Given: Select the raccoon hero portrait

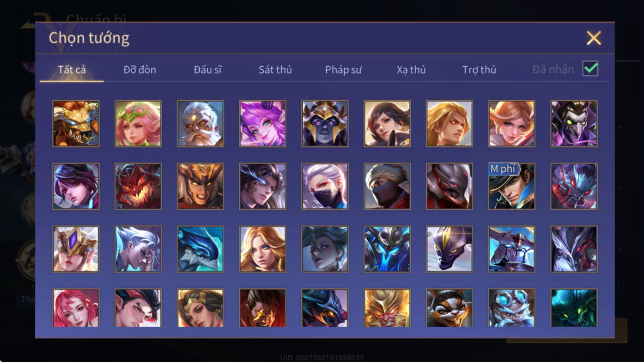Looking at the screenshot, I should [x=449, y=308].
